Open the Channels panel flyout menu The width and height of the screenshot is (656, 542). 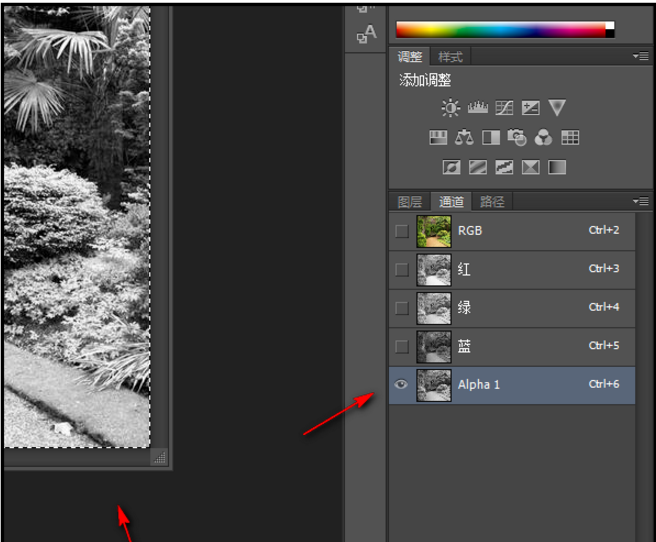[x=641, y=201]
